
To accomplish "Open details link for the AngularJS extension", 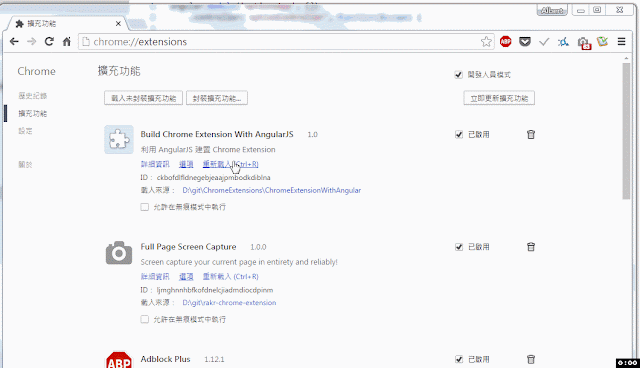I will point(155,164).
